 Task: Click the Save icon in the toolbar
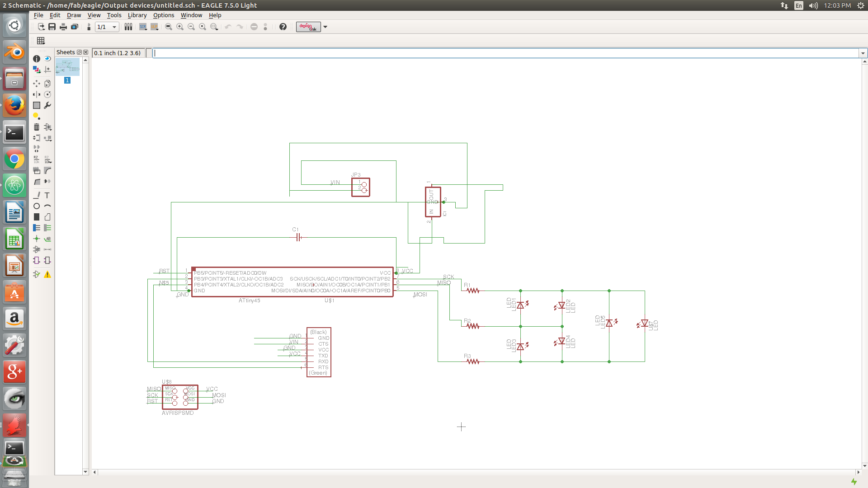(x=52, y=27)
